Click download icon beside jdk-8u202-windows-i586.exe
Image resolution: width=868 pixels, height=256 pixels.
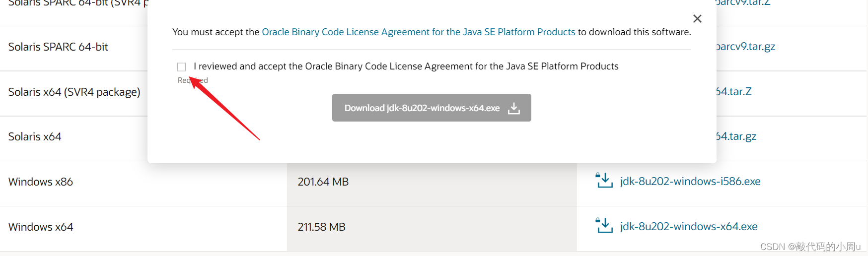[x=604, y=181]
